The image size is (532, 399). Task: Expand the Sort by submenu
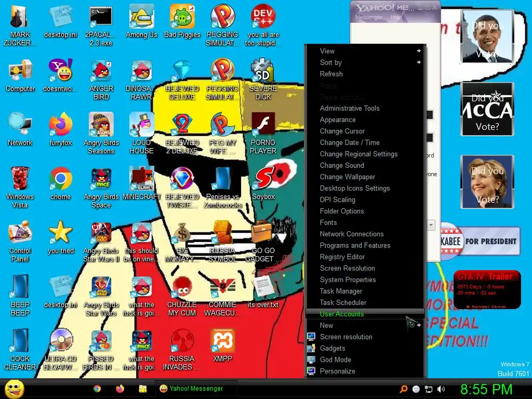coord(365,62)
